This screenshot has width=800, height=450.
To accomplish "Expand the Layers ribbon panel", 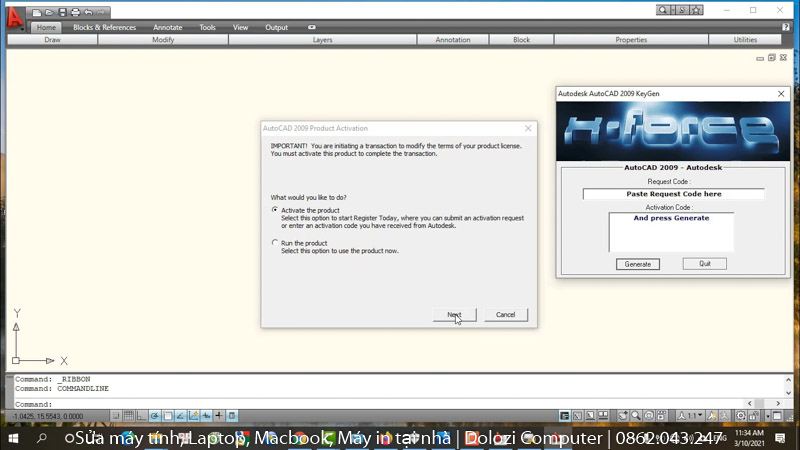I will click(x=322, y=40).
